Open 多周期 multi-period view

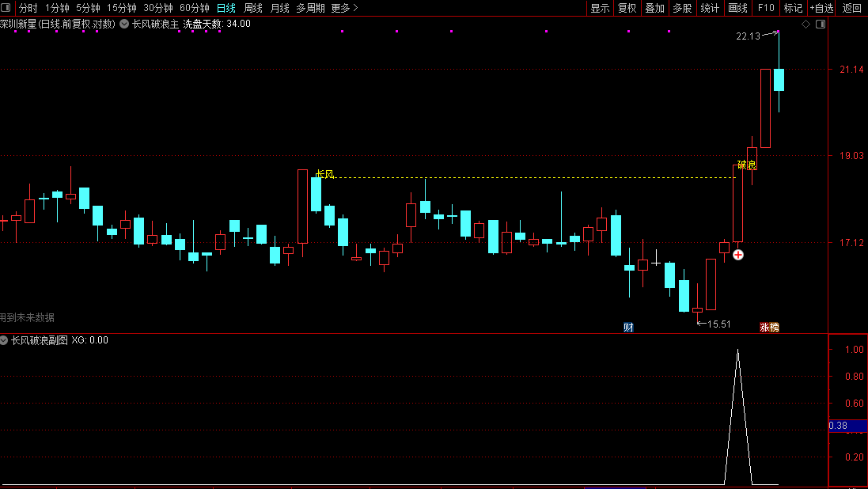coord(310,8)
